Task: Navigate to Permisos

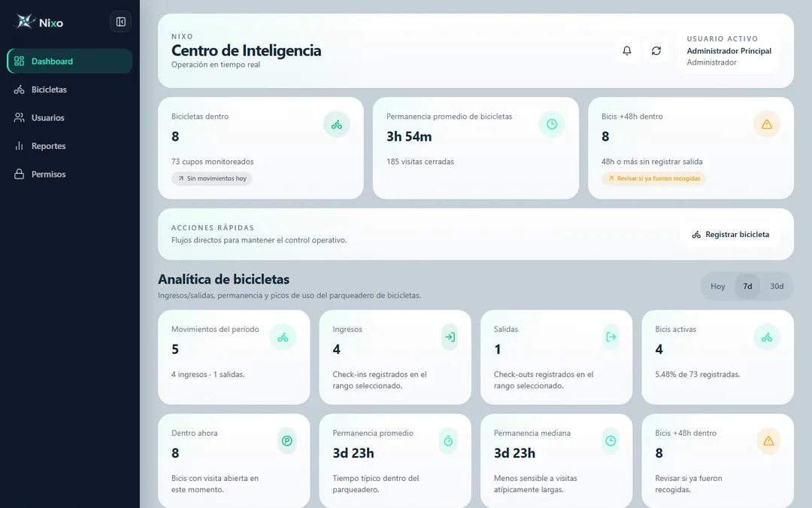Action: pyautogui.click(x=69, y=174)
